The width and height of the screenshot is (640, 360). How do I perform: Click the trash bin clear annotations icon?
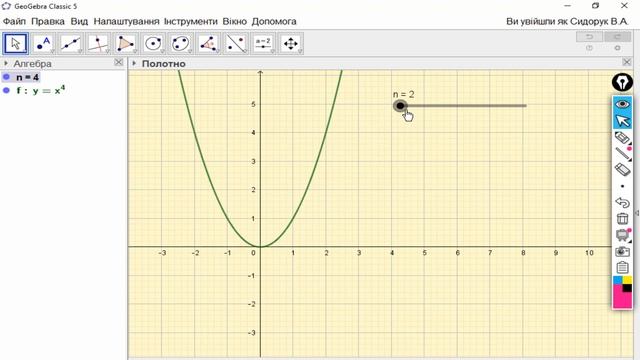point(622,219)
